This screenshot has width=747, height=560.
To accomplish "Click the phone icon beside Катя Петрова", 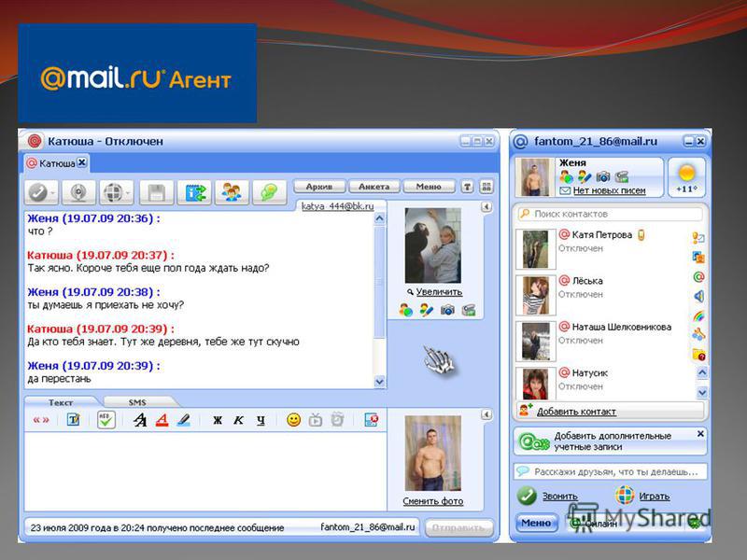I will pyautogui.click(x=641, y=235).
